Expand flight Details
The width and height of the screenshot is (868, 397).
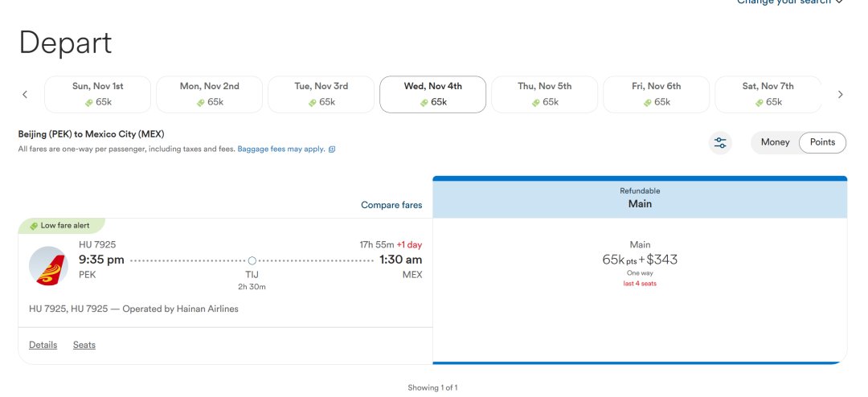click(x=43, y=345)
